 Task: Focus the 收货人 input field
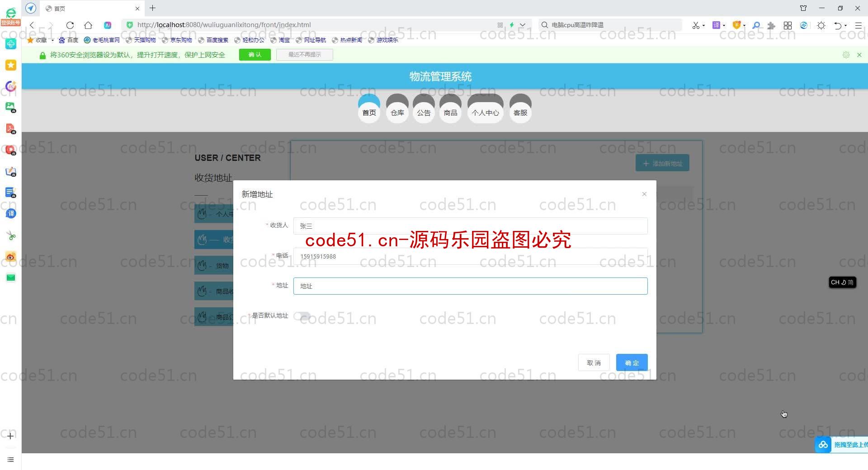click(470, 226)
